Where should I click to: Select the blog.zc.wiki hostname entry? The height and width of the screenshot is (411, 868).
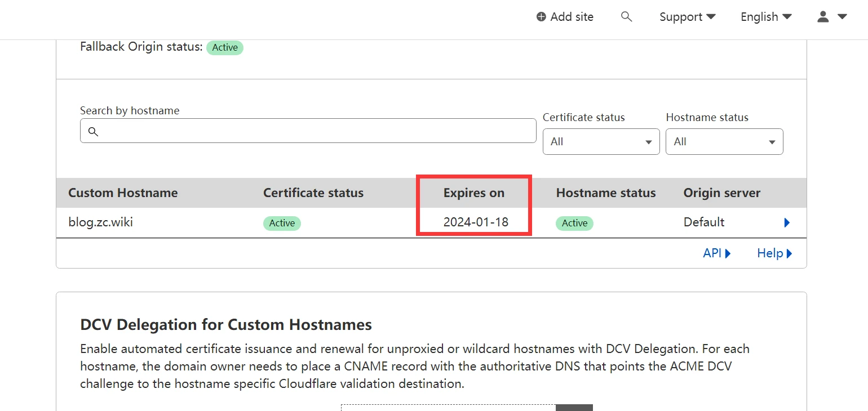point(101,222)
